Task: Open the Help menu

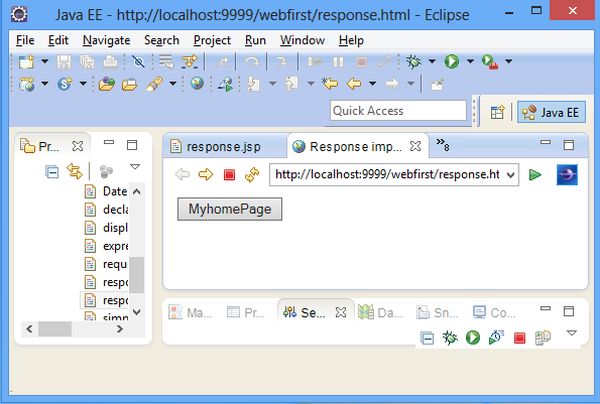Action: [x=351, y=40]
